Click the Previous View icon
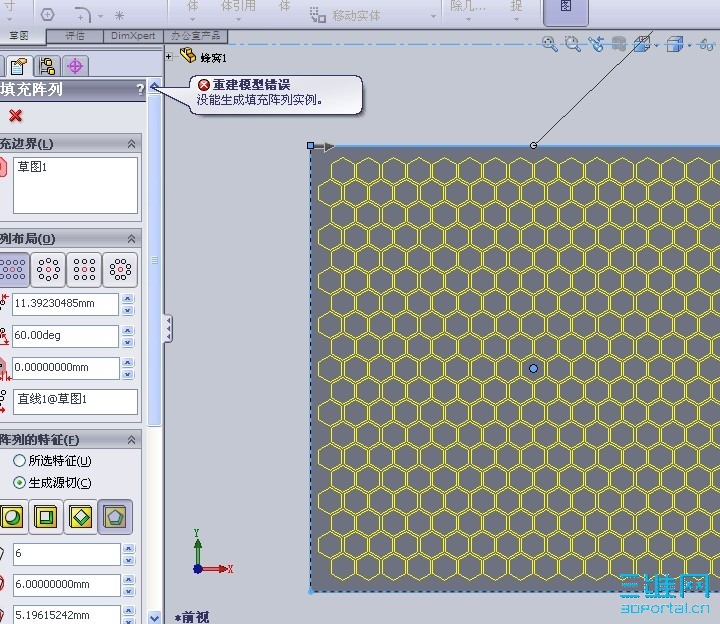Viewport: 720px width, 624px height. 596,44
